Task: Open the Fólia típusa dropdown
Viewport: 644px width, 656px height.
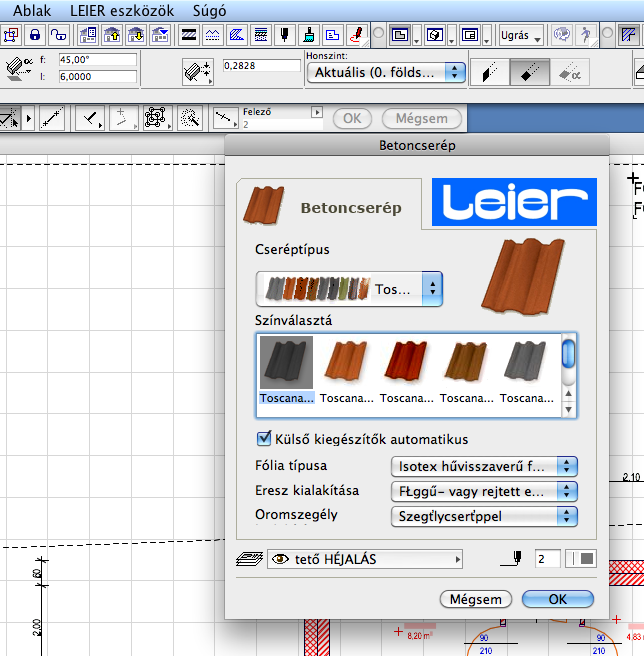Action: (x=484, y=466)
